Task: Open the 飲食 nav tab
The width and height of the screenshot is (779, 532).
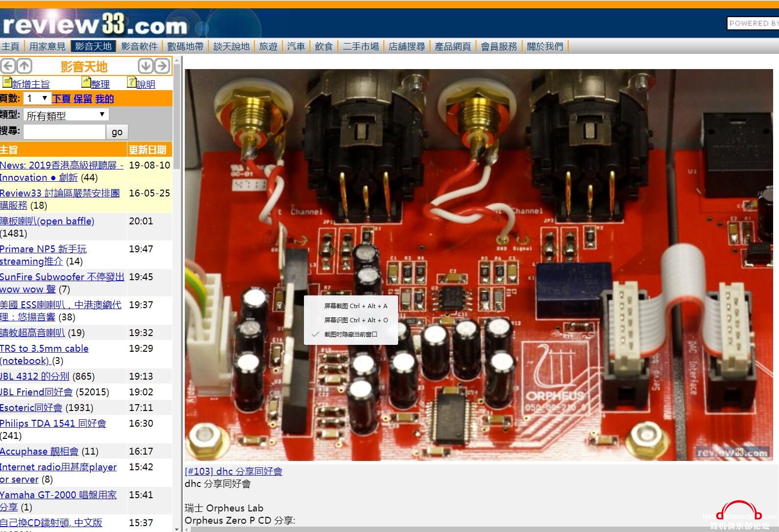Action: click(x=324, y=47)
